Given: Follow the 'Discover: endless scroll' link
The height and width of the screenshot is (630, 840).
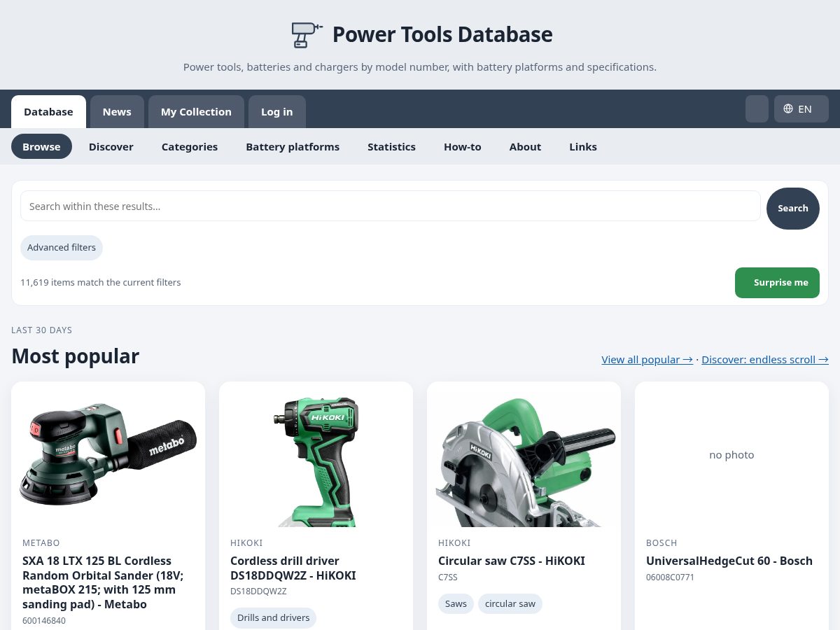Looking at the screenshot, I should click(765, 359).
